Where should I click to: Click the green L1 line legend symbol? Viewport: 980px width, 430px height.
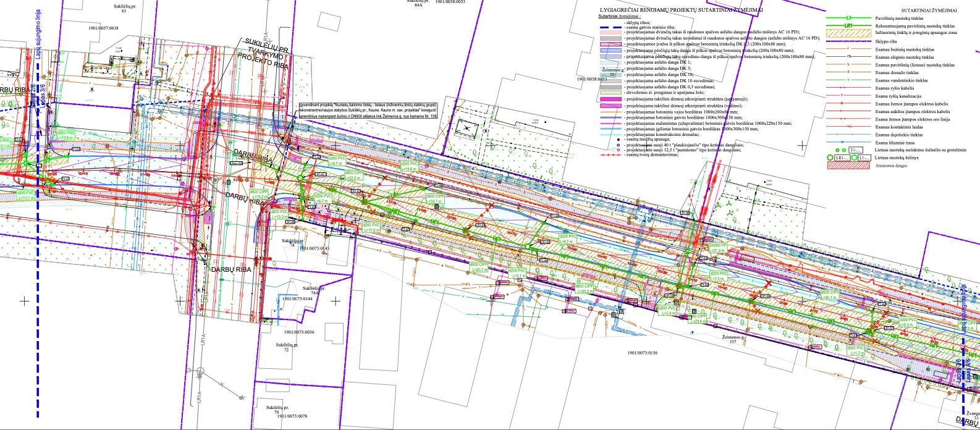pyautogui.click(x=848, y=19)
